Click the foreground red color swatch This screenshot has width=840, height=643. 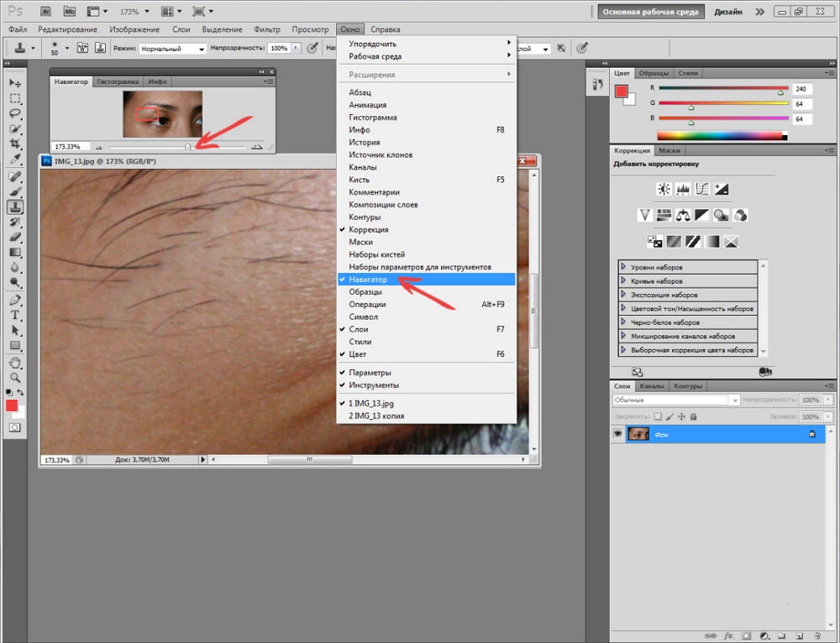[12, 405]
